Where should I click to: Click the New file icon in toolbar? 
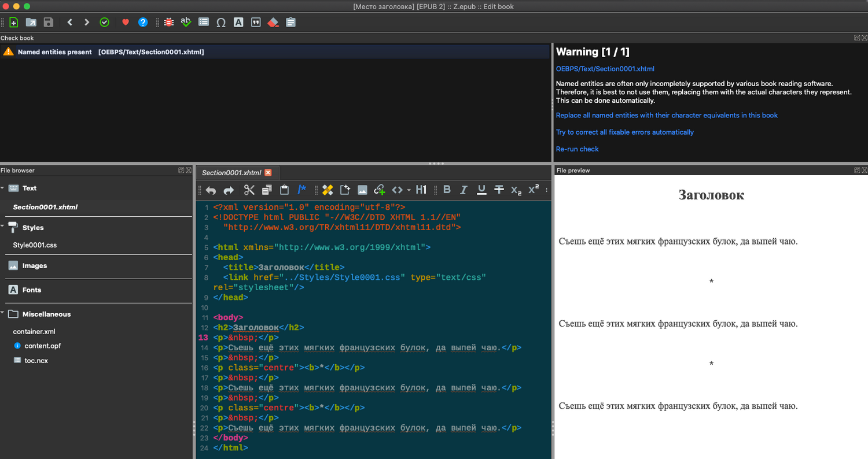pos(14,23)
